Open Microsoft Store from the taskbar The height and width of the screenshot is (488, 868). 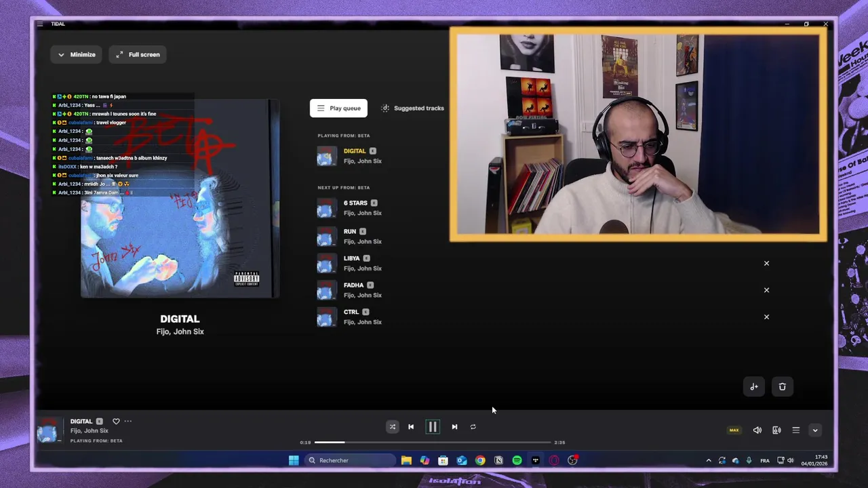point(443,460)
